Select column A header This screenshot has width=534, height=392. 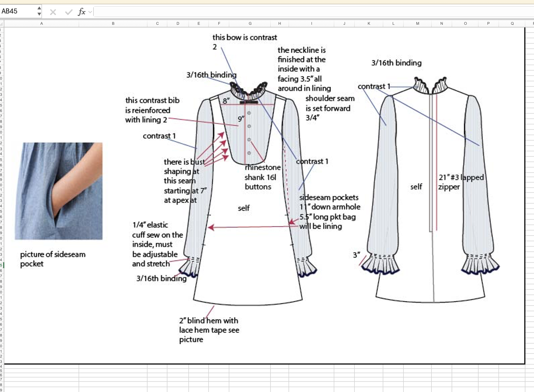pos(41,24)
